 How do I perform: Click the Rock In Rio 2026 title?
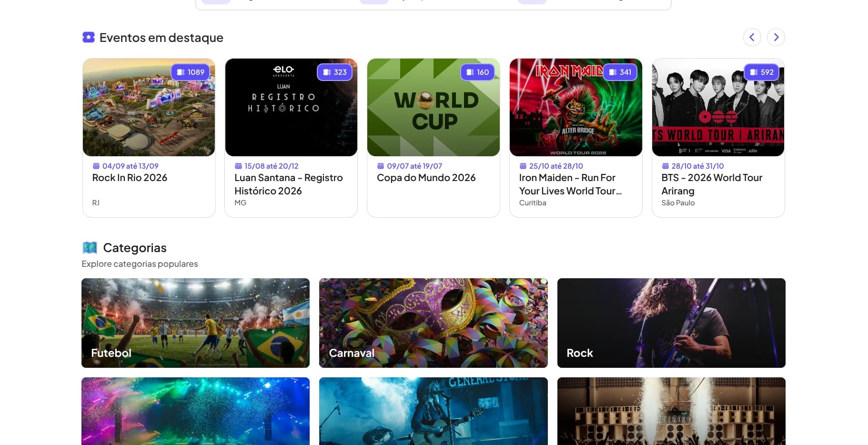point(130,178)
